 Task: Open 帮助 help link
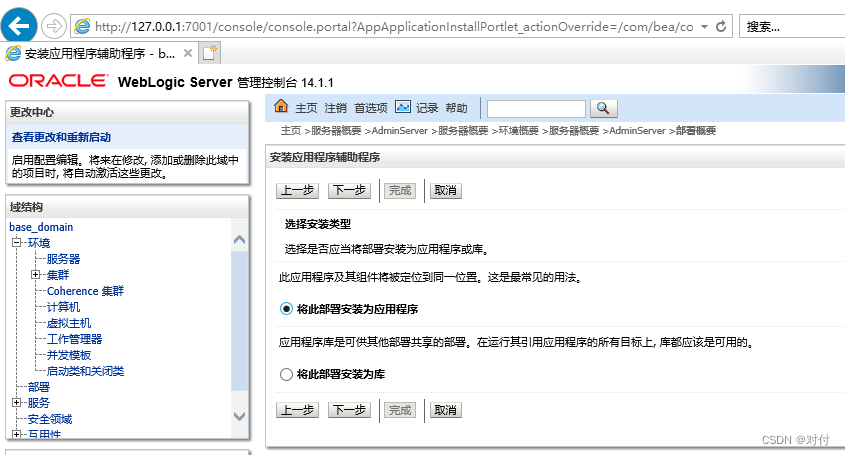point(456,108)
